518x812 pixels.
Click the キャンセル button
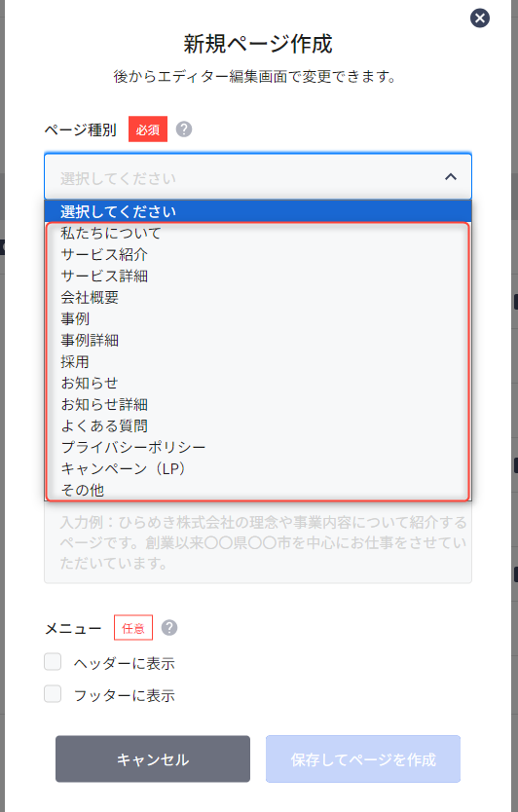[x=153, y=758]
